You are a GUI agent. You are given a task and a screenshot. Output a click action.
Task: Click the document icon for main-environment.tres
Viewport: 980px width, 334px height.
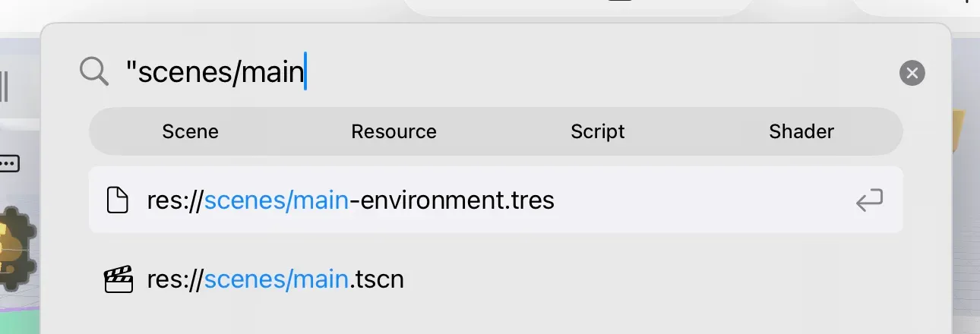(x=117, y=200)
